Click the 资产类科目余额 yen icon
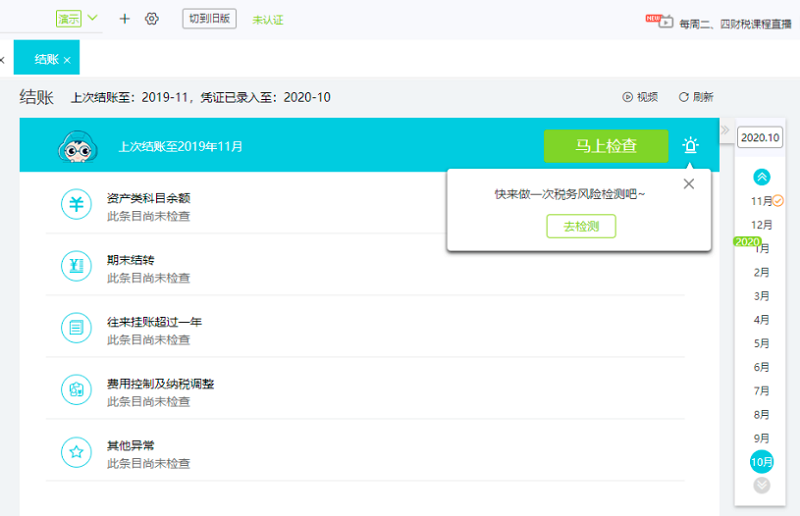Image resolution: width=800 pixels, height=516 pixels. tap(76, 206)
